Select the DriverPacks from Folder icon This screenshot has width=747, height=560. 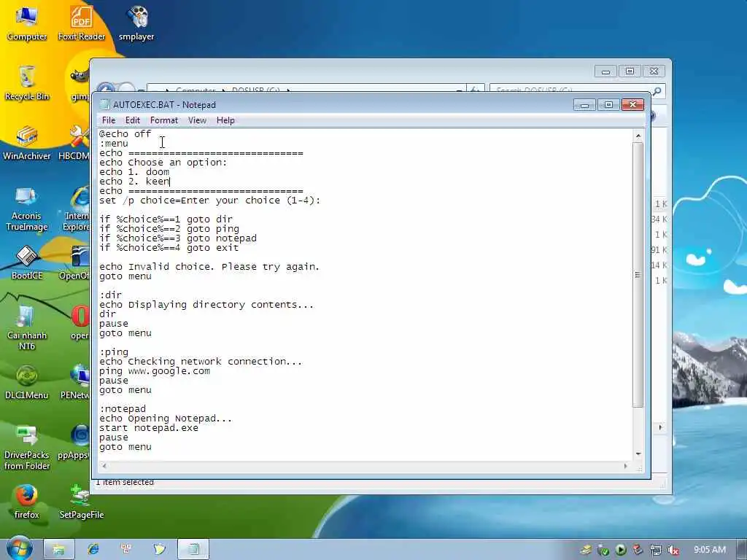(27, 448)
